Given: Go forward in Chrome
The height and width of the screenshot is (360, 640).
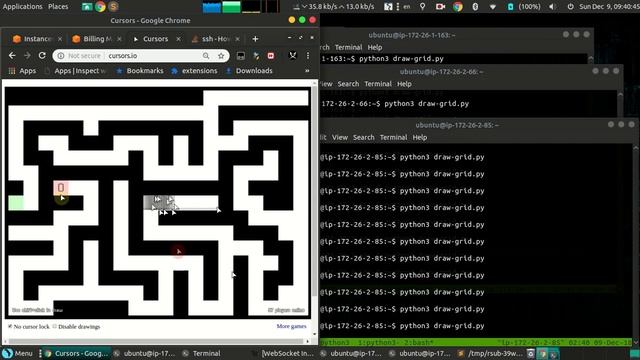Looking at the screenshot, I should [27, 56].
